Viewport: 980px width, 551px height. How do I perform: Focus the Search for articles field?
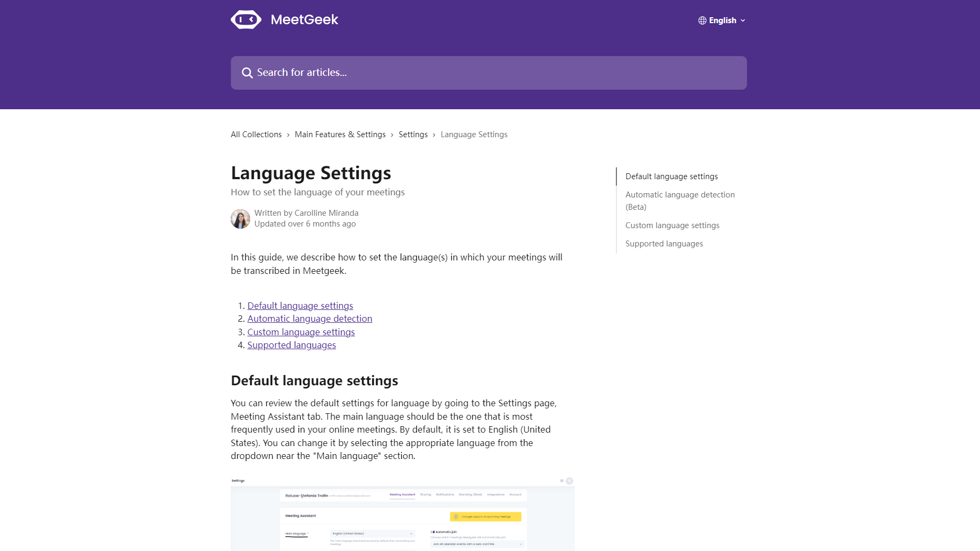(488, 73)
